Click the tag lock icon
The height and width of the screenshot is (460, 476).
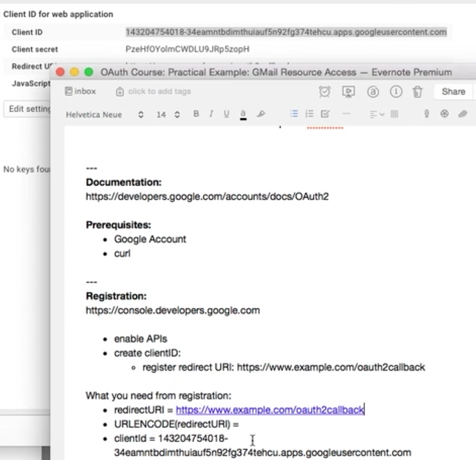pos(120,91)
